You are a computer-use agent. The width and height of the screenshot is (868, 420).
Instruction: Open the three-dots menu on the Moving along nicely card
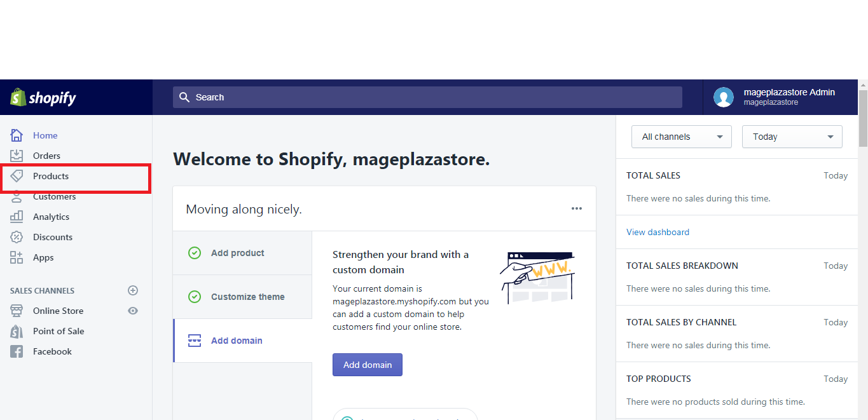pyautogui.click(x=577, y=208)
